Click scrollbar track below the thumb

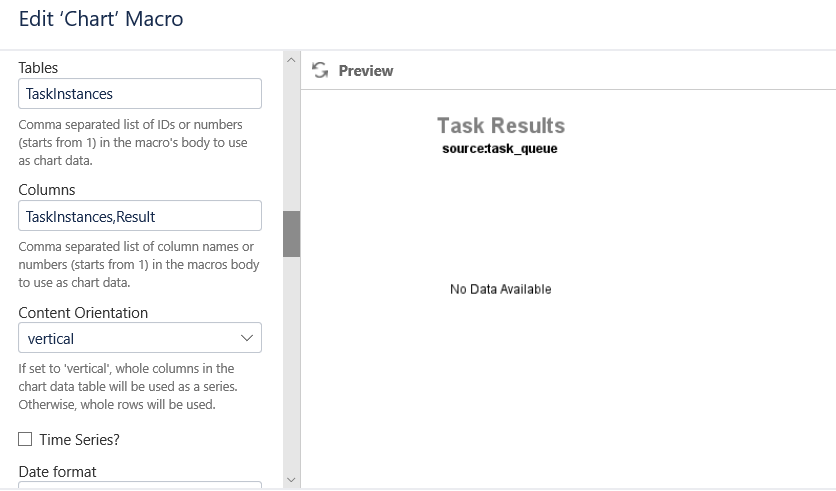pos(291,365)
